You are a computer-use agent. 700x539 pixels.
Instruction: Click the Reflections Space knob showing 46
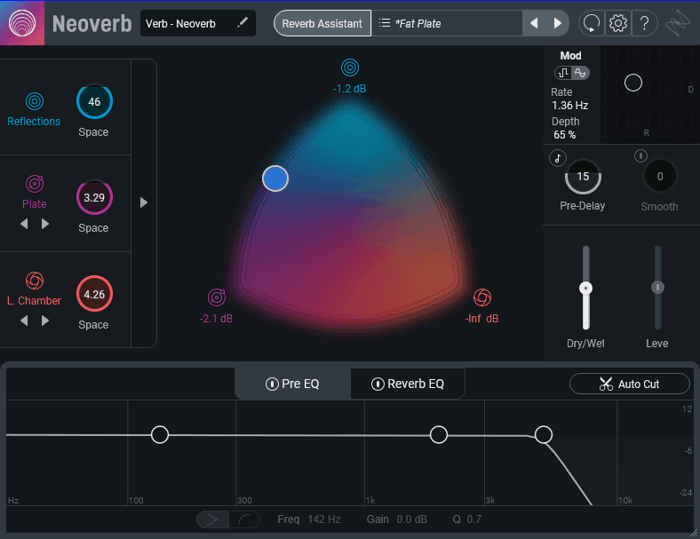(x=94, y=101)
